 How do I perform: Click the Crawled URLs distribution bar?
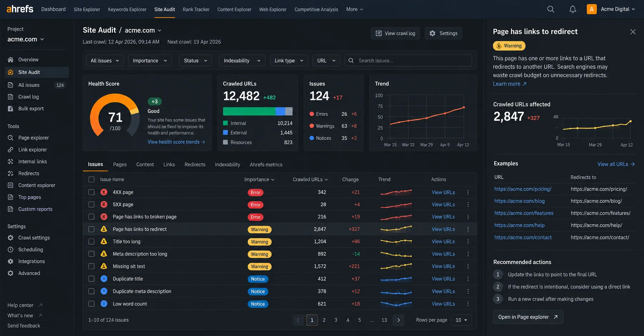(258, 111)
